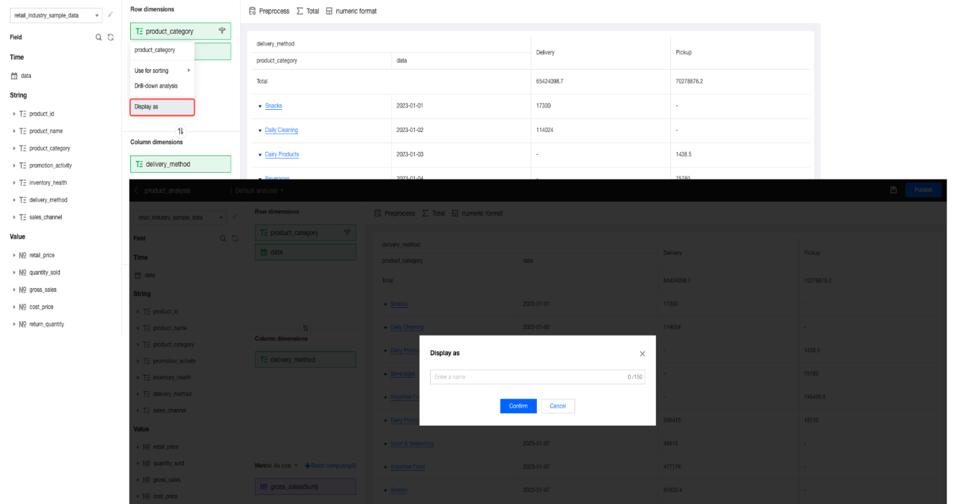The width and height of the screenshot is (980, 504).
Task: Select delivery_method pill in dimmed Column dimensions
Action: (x=305, y=360)
